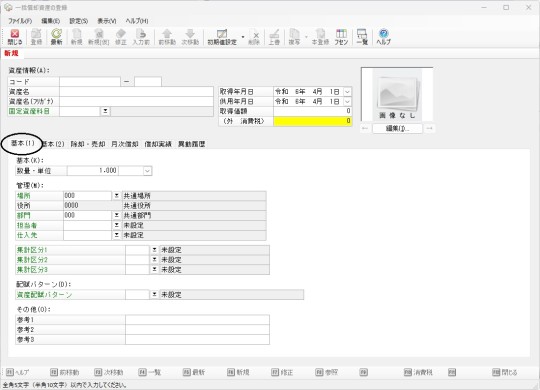
Task: Open the 固定資産科目 selection arrow
Action: tap(105, 111)
